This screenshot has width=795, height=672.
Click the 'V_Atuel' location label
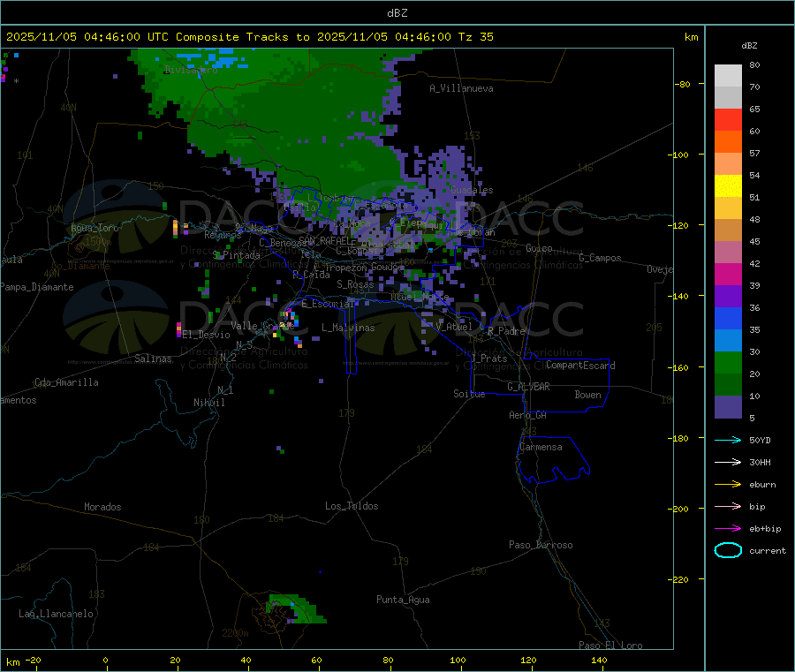tap(454, 327)
